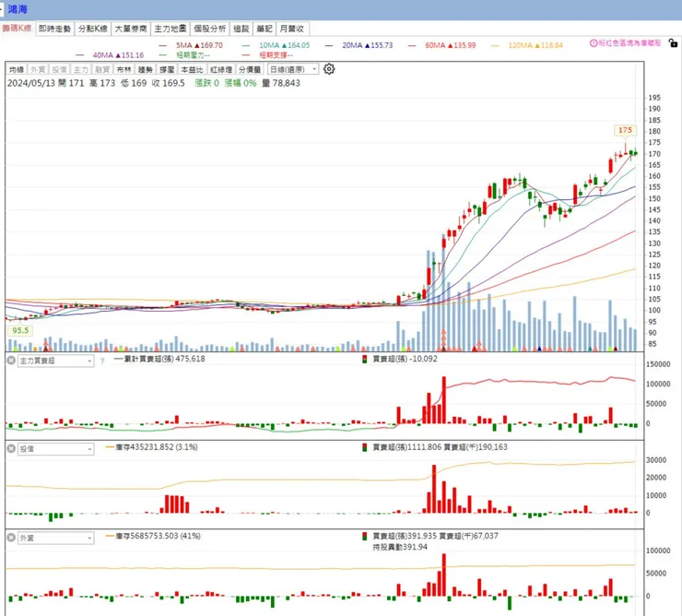Click the 漲幅 0% change readout

point(241,83)
